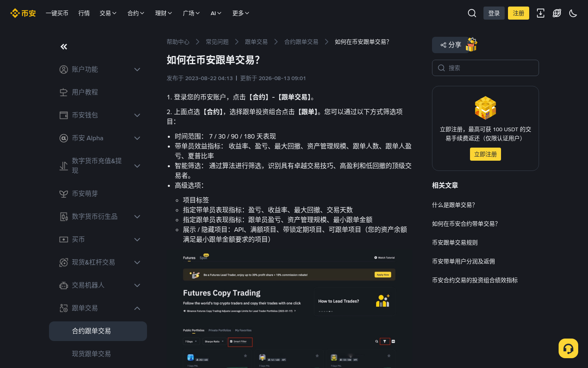Click the 登录 button
Viewport: 588px width, 368px height.
coord(494,13)
